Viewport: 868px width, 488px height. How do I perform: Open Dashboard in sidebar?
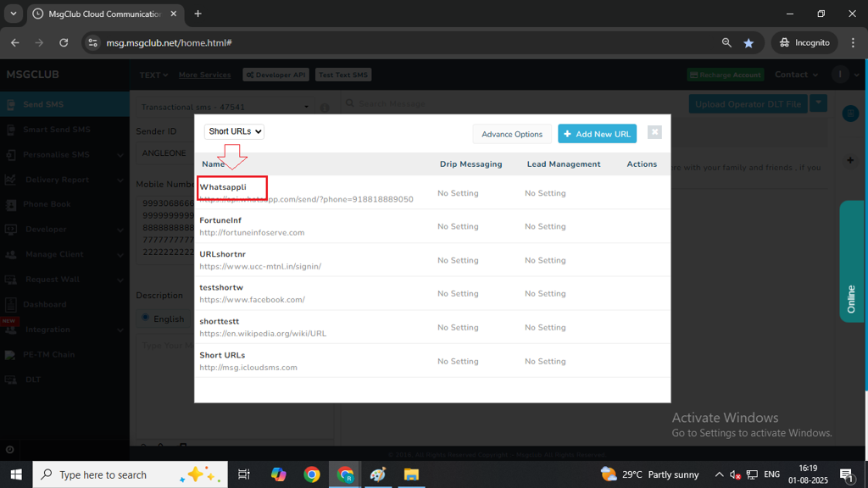tap(64, 304)
